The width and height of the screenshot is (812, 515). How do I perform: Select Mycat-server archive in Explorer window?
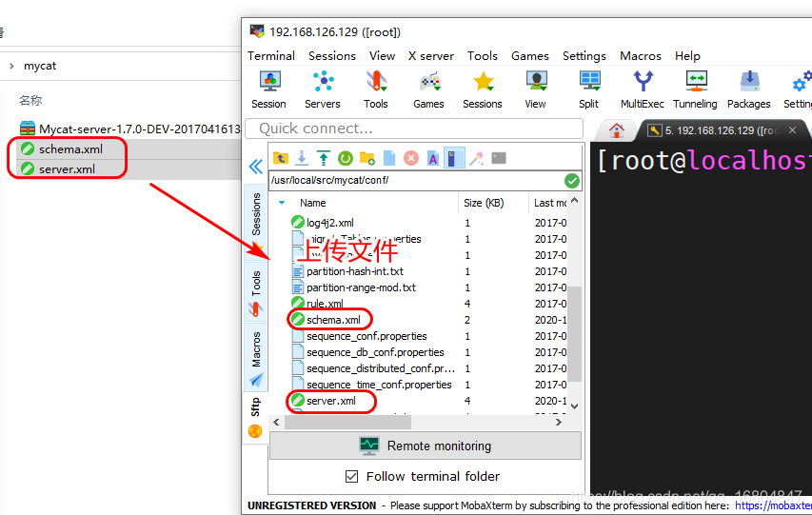click(130, 129)
